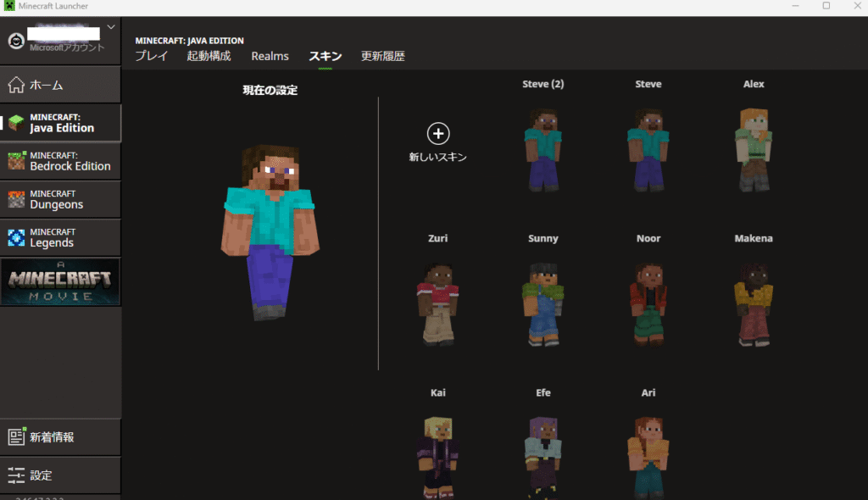
Task: Select the Steve (2) skin
Action: coord(543,150)
